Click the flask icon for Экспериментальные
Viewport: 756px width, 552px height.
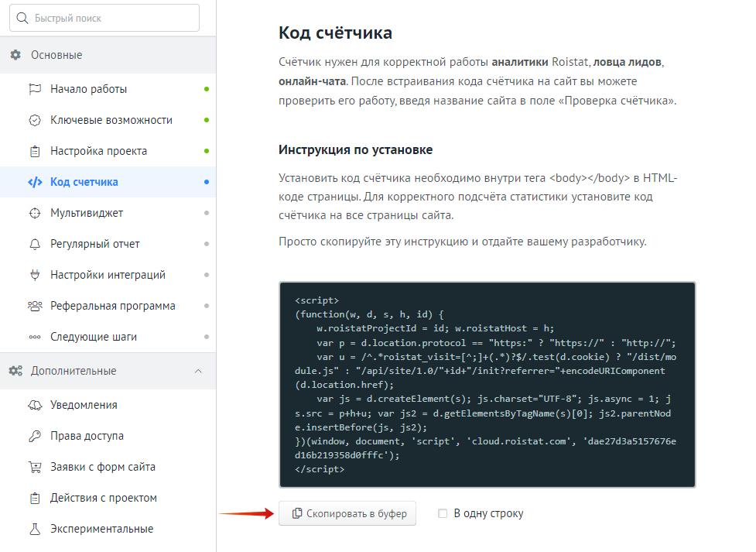(x=35, y=529)
